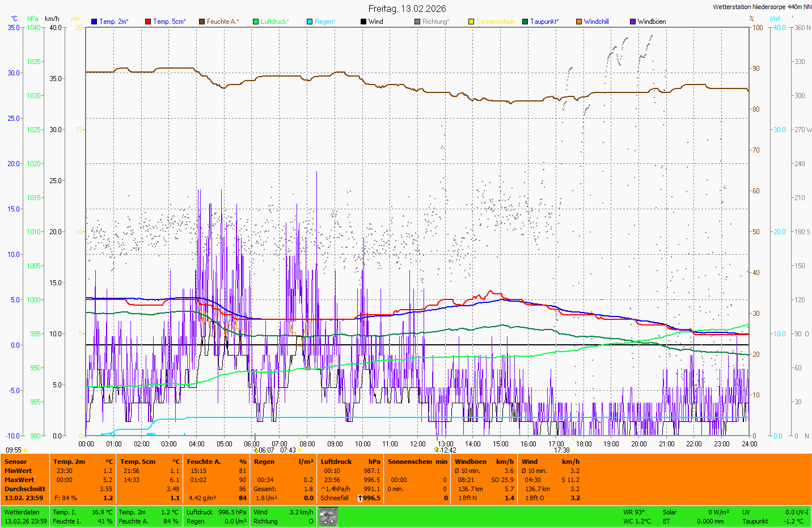Click the Feuchte A. legend label
The image size is (812, 528).
point(222,22)
